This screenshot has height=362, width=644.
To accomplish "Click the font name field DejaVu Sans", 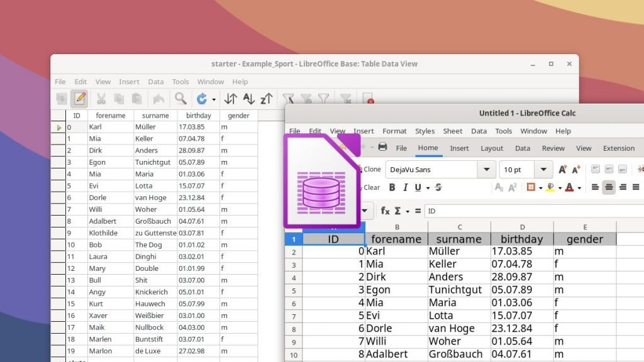I will (x=431, y=170).
